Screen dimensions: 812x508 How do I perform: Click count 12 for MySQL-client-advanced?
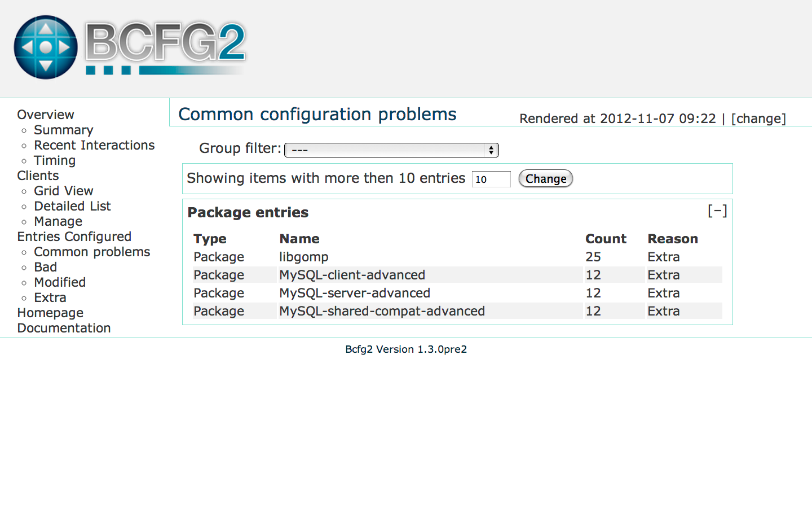point(593,275)
